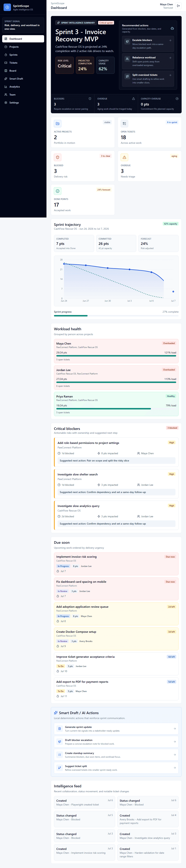Click the 3 blocked badge
186x868 pixels.
(x=172, y=428)
